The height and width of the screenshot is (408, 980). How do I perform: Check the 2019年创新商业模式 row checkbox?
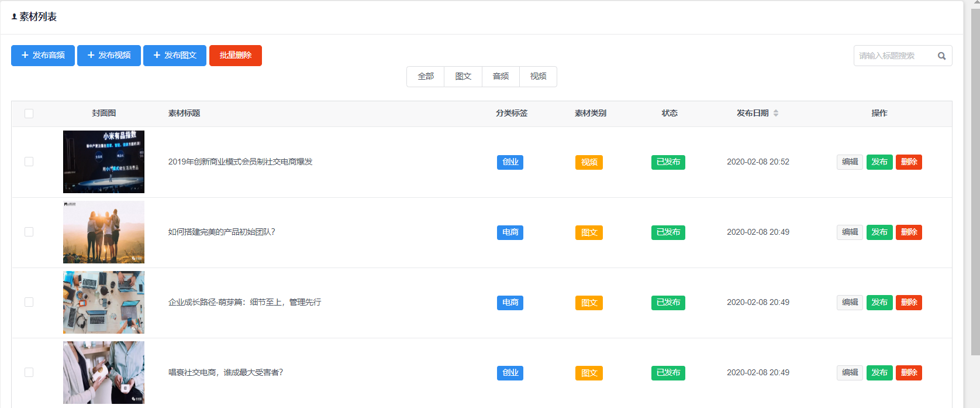pos(29,162)
